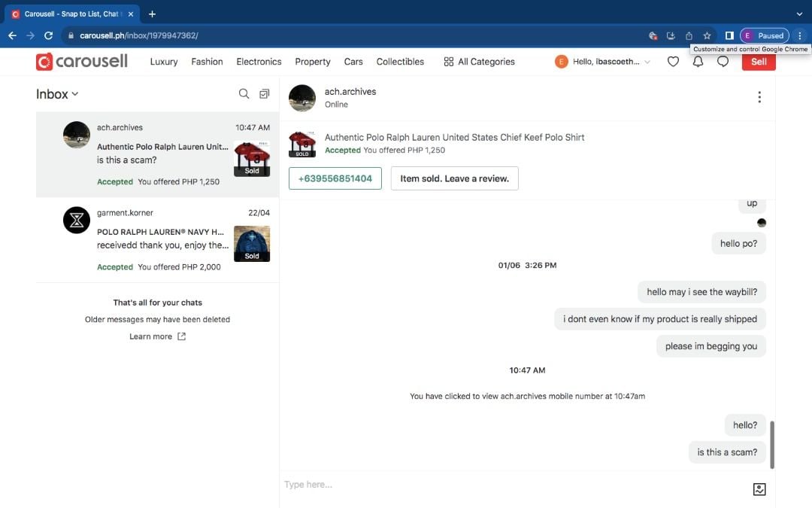
Task: Click the navy jacket Sold thumbnail
Action: point(252,244)
